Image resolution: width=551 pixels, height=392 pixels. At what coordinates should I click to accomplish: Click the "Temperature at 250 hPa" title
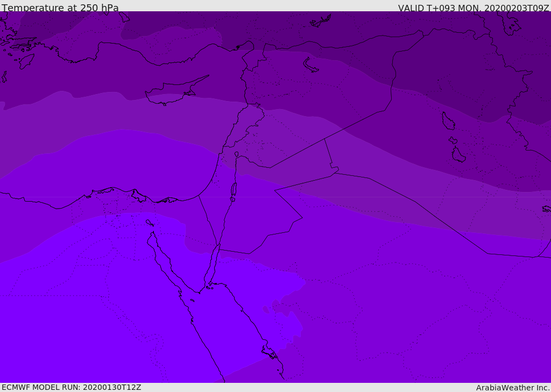coord(60,8)
